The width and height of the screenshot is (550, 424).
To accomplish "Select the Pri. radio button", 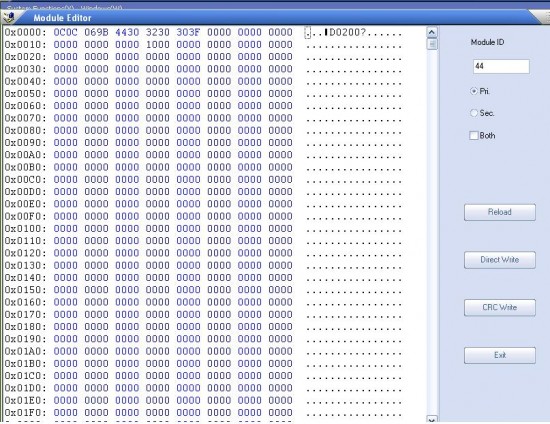I will click(474, 91).
